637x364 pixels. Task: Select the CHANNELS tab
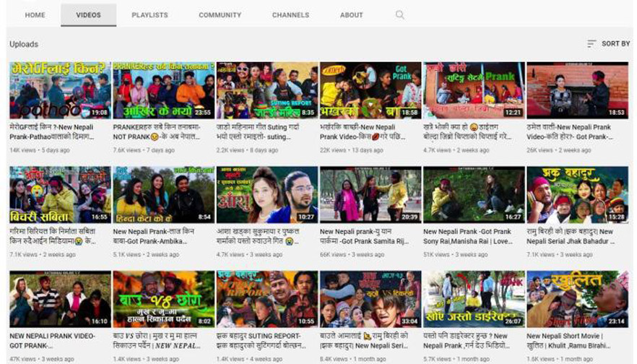click(x=290, y=15)
